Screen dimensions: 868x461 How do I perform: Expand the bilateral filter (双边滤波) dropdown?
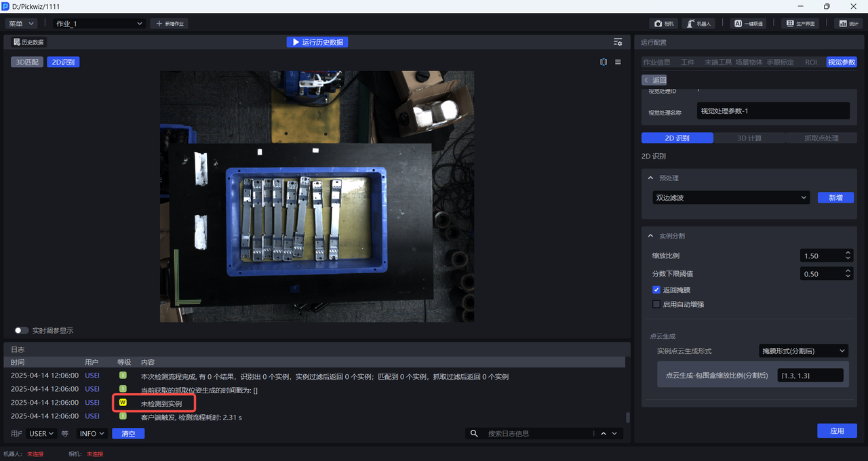pos(730,197)
